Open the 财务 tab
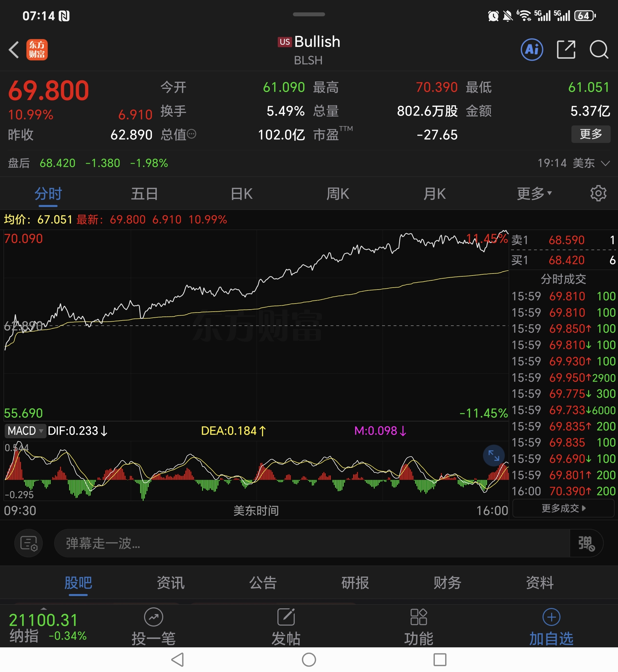 point(447,583)
